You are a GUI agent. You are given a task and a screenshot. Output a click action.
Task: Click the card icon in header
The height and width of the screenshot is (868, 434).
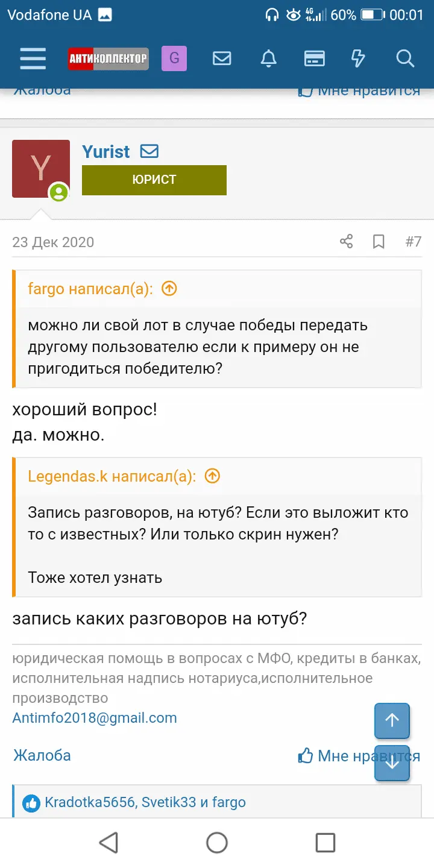click(314, 58)
